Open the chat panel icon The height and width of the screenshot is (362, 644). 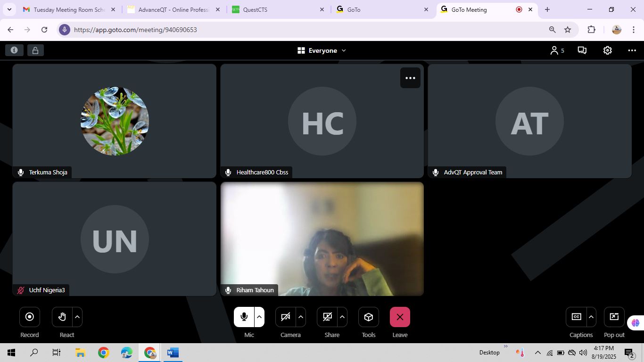click(x=582, y=50)
